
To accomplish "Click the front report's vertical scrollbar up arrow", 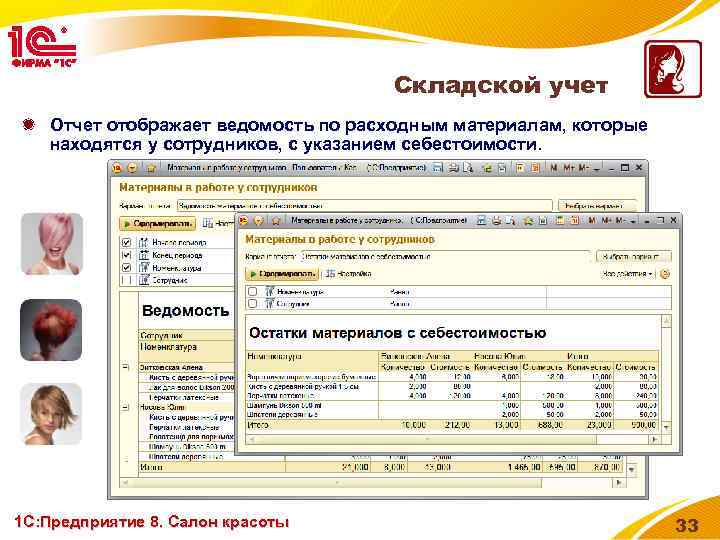I will tap(666, 321).
